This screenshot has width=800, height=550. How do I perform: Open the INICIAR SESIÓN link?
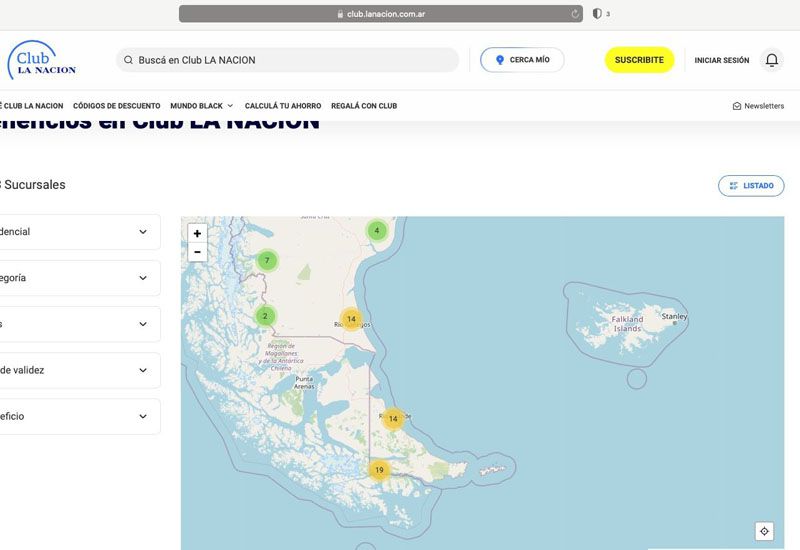721,60
